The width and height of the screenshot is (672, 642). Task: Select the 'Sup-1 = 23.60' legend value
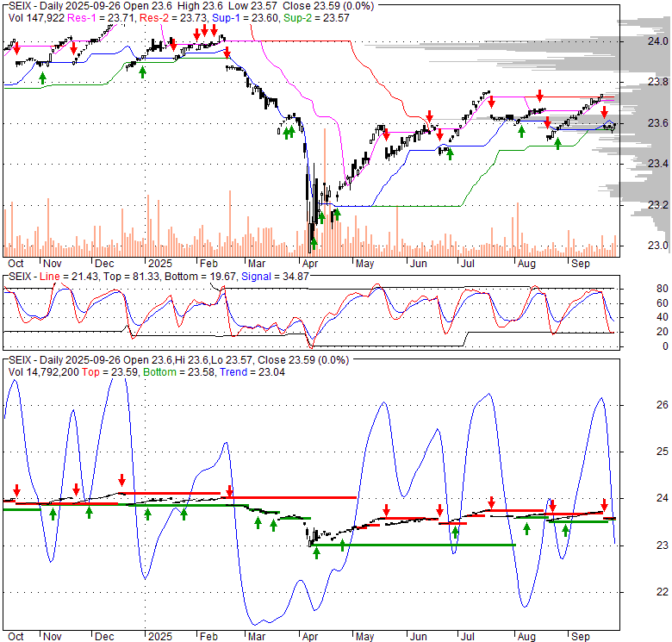tap(246, 18)
